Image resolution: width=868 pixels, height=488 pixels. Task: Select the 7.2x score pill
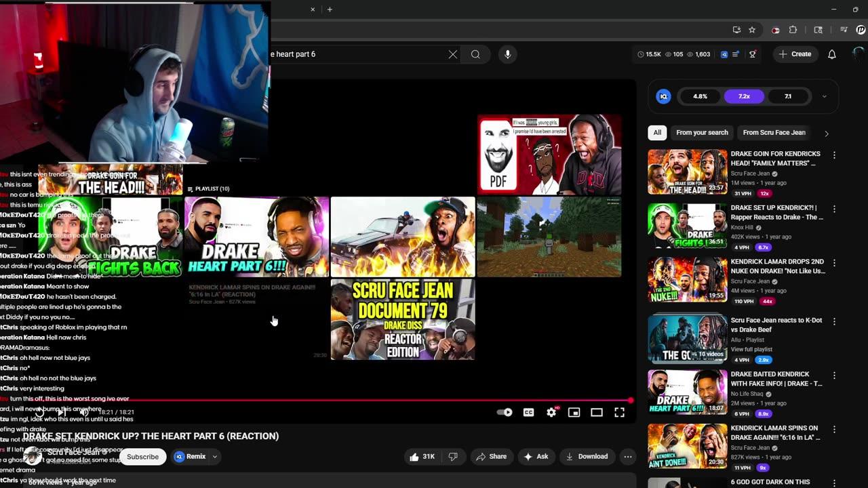744,96
